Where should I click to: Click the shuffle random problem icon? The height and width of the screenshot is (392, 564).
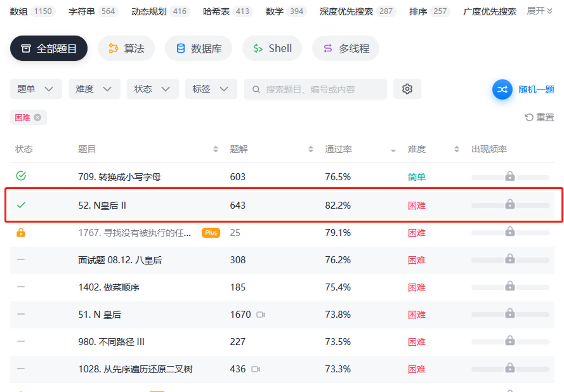coord(502,90)
